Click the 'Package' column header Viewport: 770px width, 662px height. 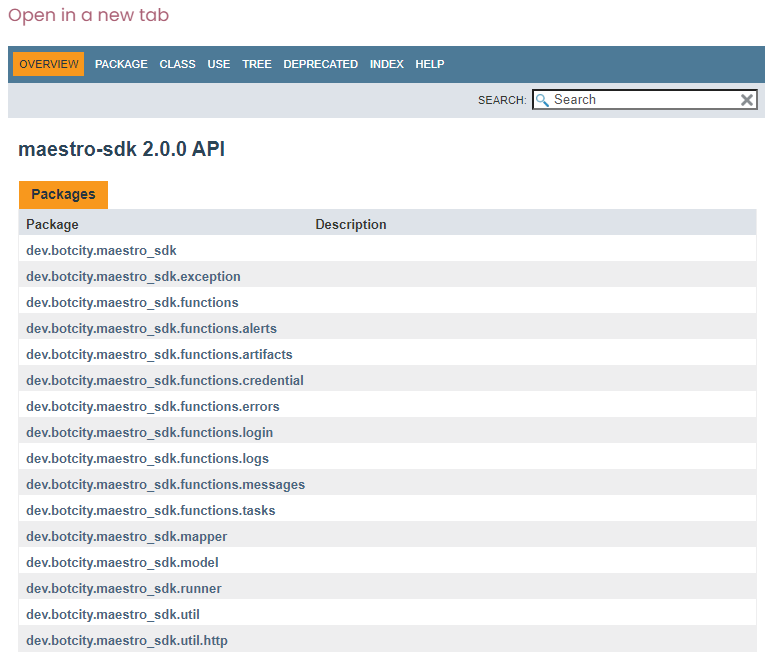pos(52,224)
